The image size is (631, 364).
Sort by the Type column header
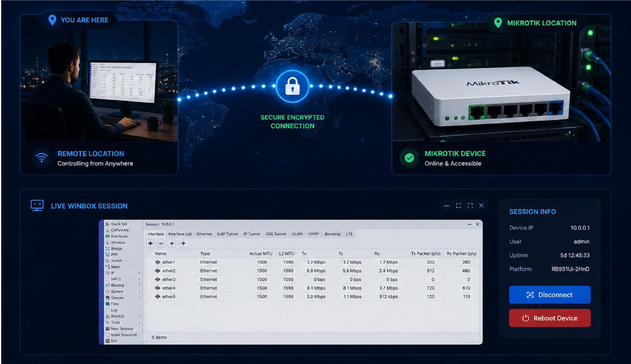[205, 254]
